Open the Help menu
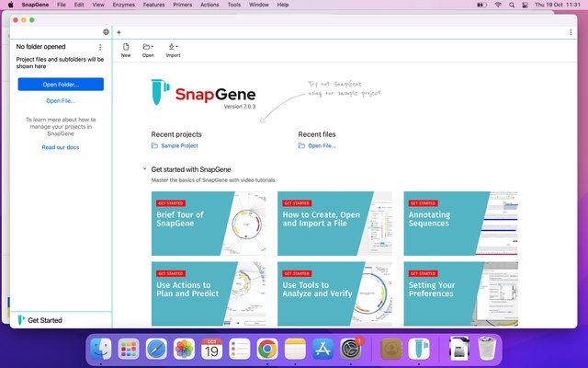Image resolution: width=588 pixels, height=368 pixels. tap(283, 5)
